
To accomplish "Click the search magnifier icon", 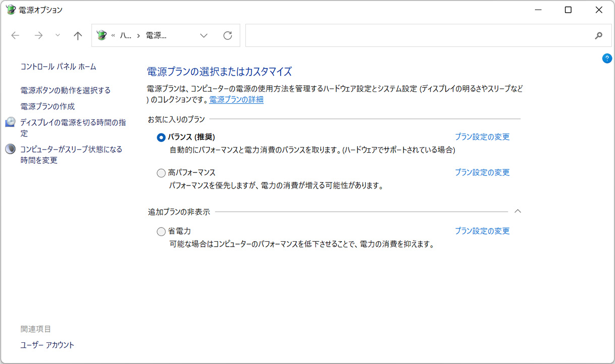I will pyautogui.click(x=599, y=35).
